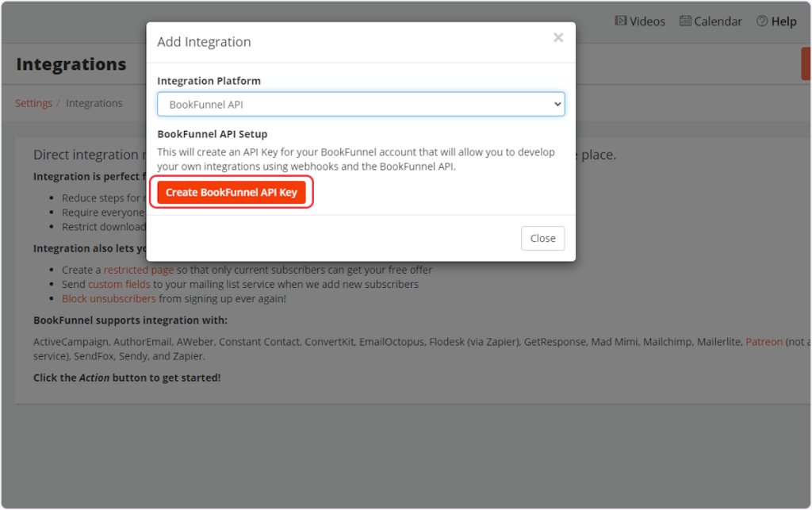Click the Close button in dialog footer
This screenshot has height=510, width=812.
pos(542,239)
